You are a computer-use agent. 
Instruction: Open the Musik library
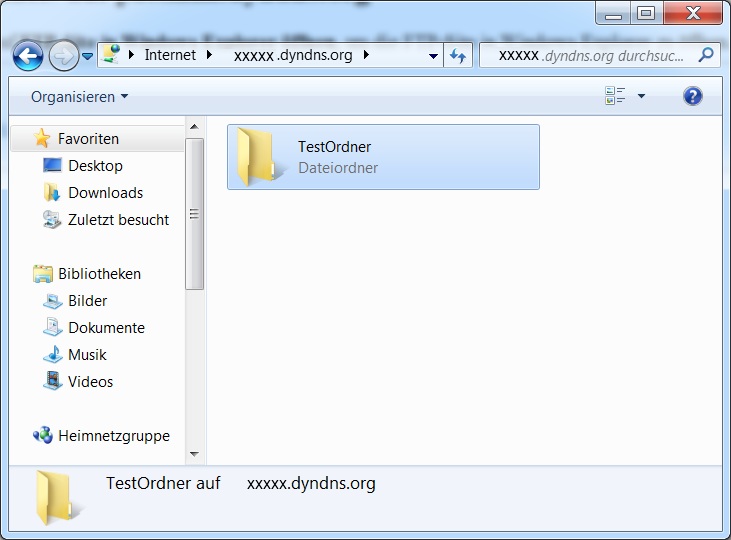pos(87,355)
